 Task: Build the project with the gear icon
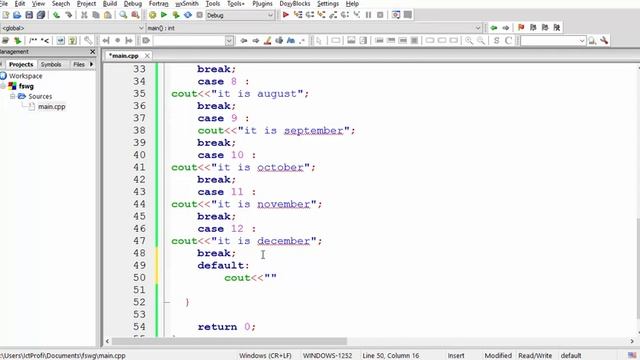(x=152, y=15)
